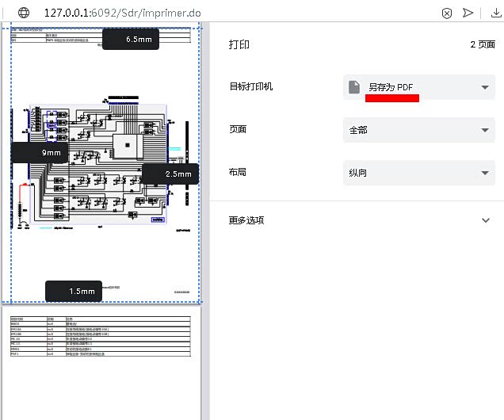Screen dimensions: 504x420
Task: Click the globe site-info icon in address bar
Action: [x=25, y=13]
